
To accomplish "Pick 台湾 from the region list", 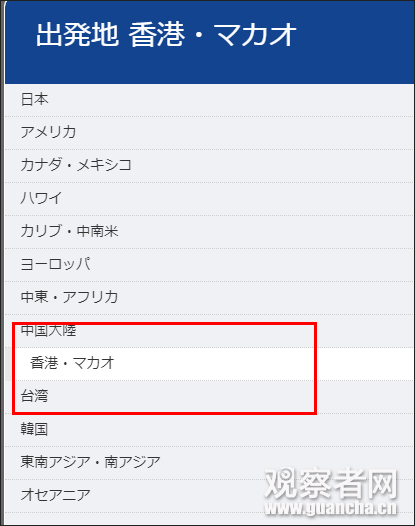I will pos(209,397).
